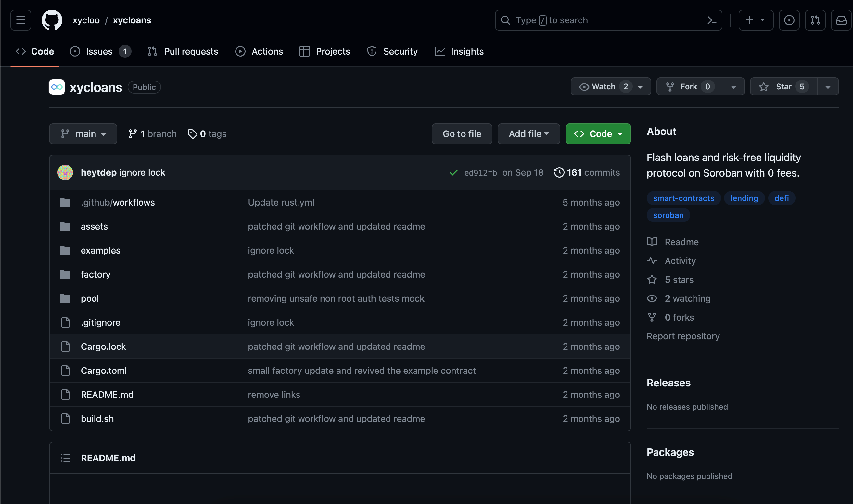
Task: Switch to the Code tab
Action: pos(35,51)
